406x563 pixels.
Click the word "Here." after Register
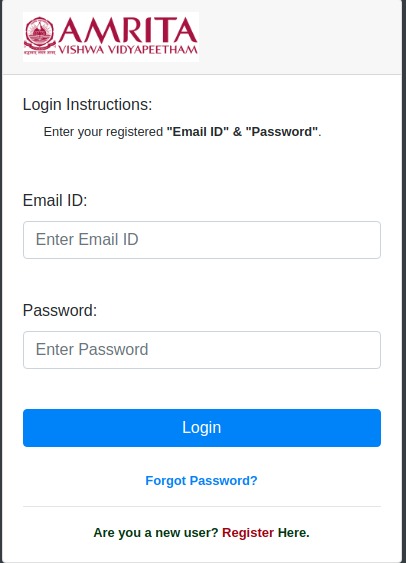coord(294,532)
